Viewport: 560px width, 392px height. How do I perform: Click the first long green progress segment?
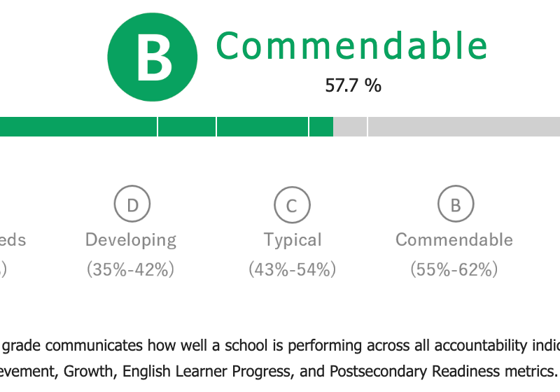78,127
